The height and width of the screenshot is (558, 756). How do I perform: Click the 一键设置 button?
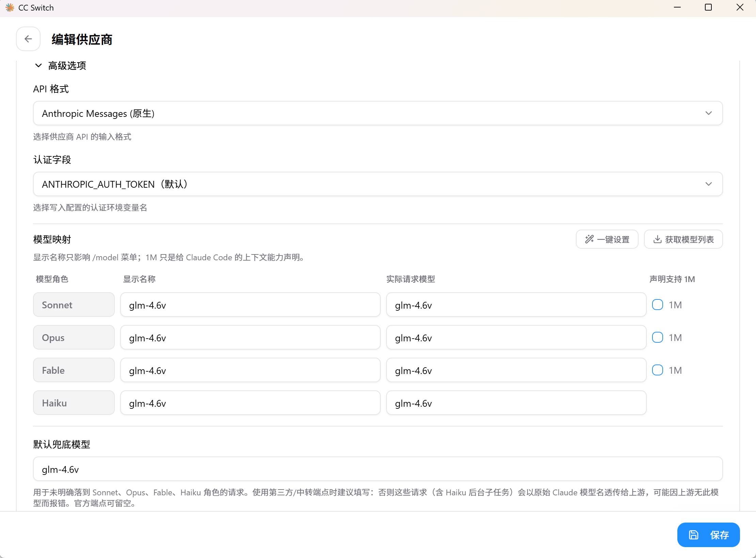tap(607, 239)
